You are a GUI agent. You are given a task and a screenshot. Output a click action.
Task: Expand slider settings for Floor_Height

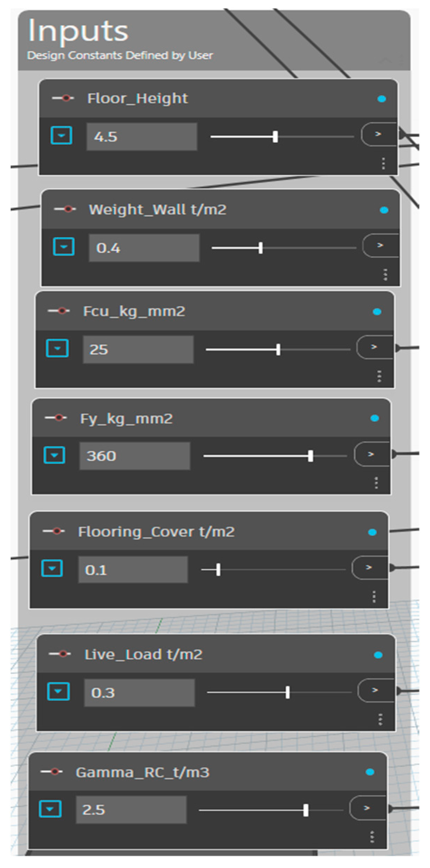(62, 135)
